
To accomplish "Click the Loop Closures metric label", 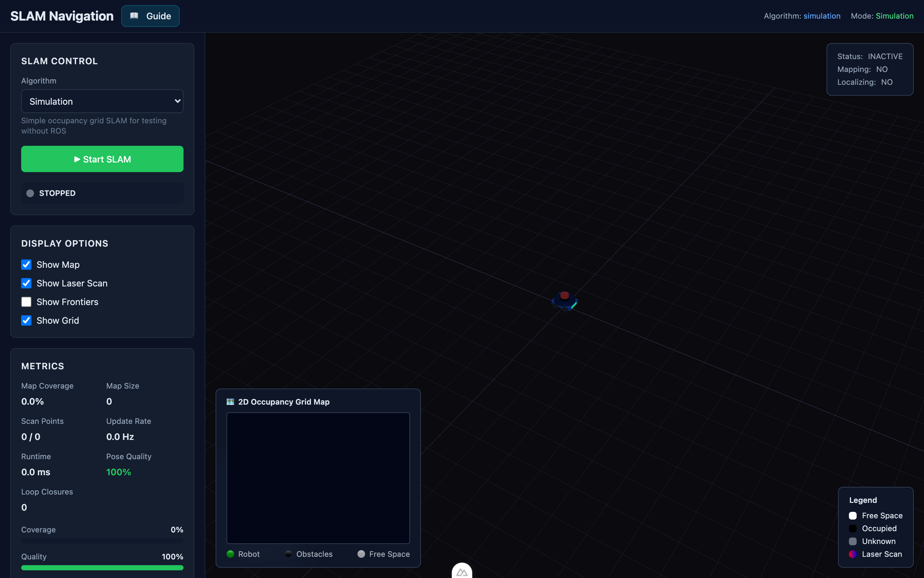I will click(47, 492).
